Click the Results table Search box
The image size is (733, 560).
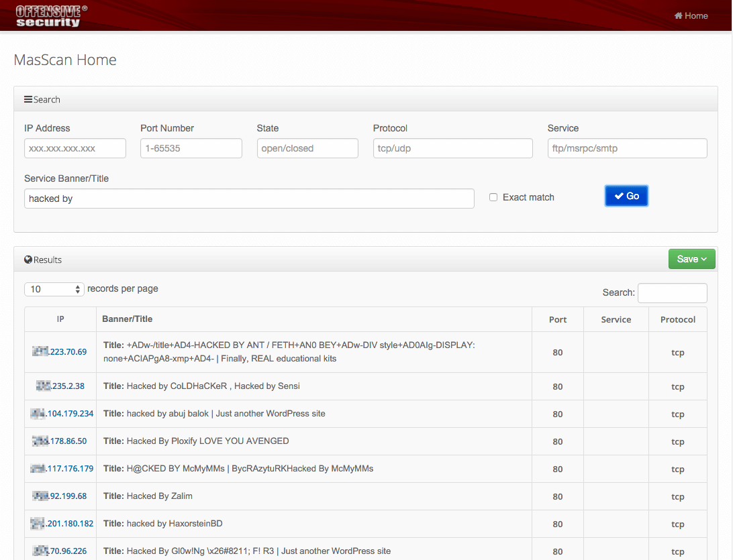click(x=672, y=293)
